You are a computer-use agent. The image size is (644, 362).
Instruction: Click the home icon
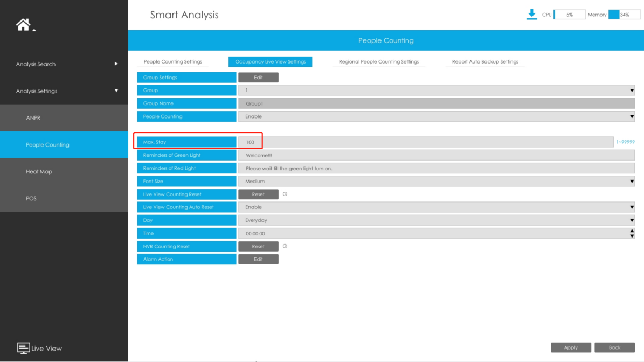tap(23, 25)
